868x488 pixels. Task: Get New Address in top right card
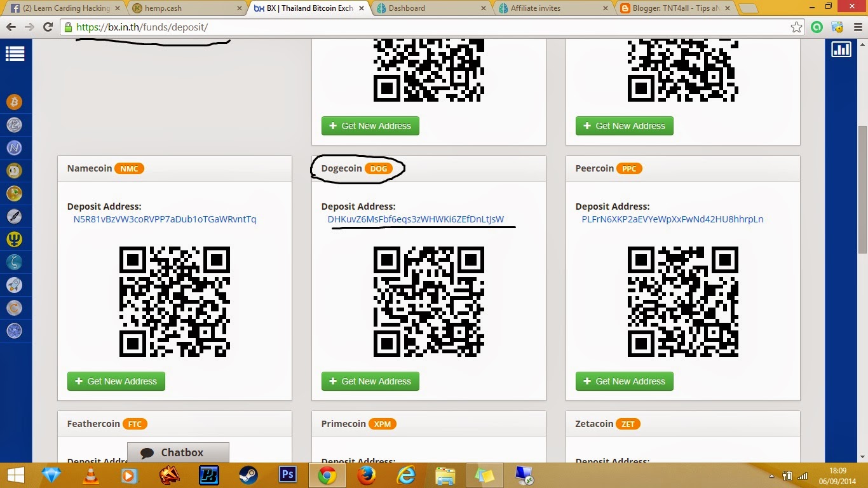[x=625, y=126]
